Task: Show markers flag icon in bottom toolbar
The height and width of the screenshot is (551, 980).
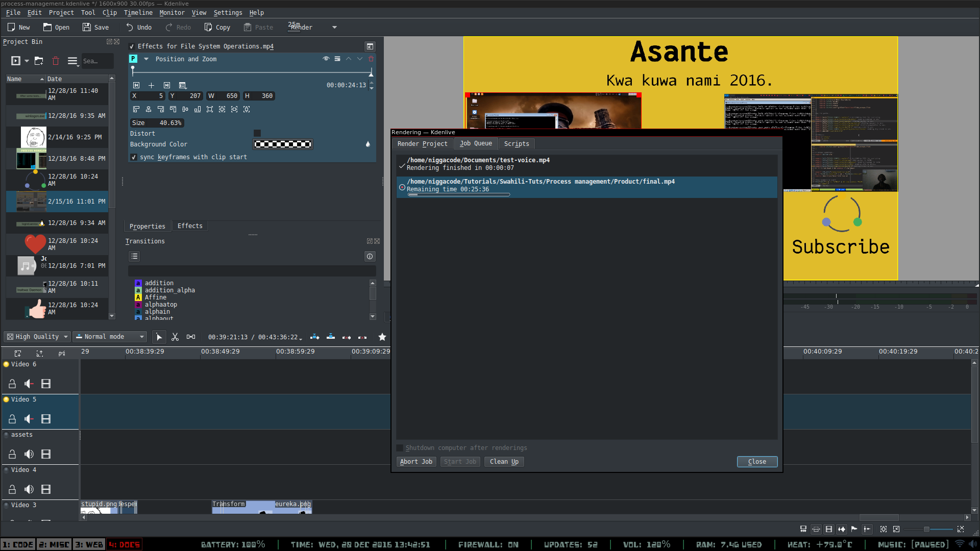Action: 854,529
